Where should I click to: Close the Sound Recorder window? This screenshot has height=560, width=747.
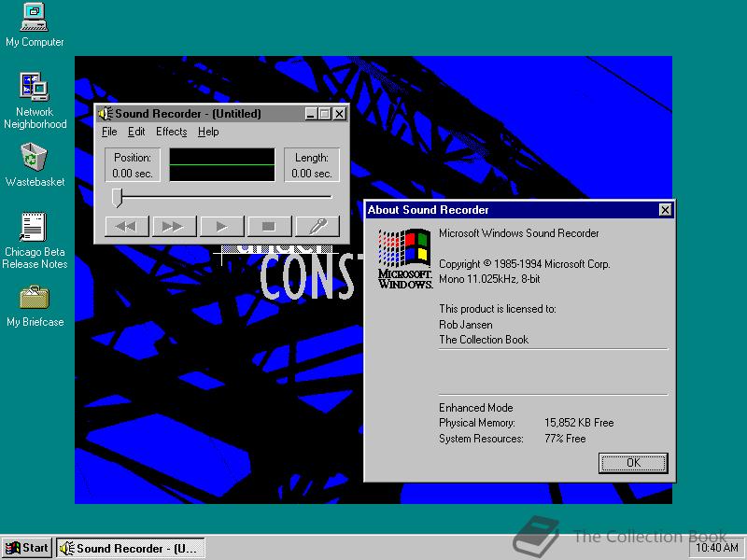click(x=339, y=114)
